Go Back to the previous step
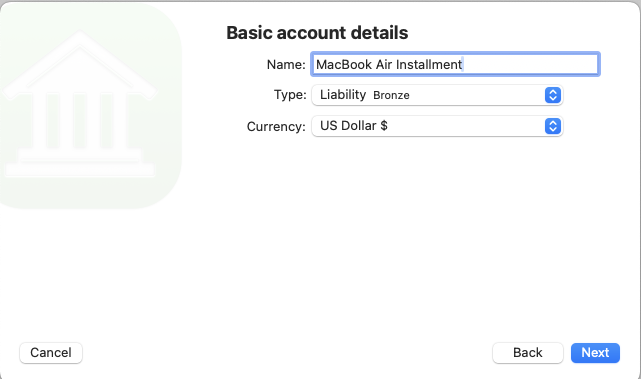 click(528, 352)
